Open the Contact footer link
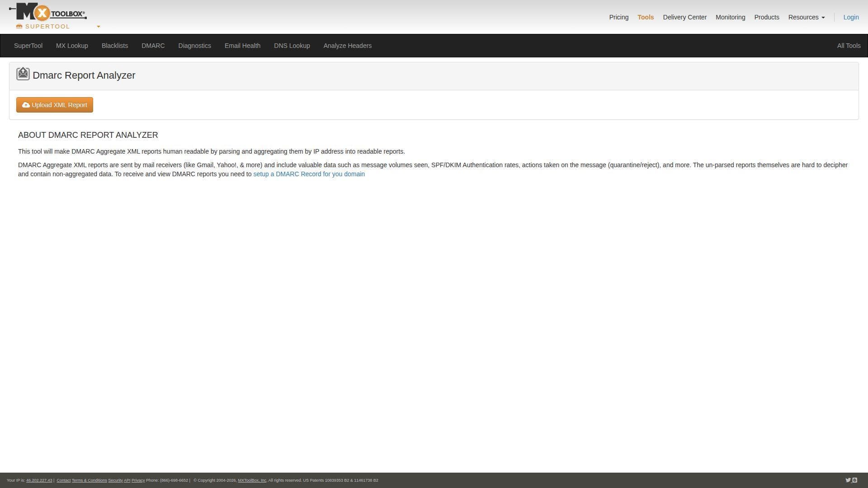Viewport: 868px width, 488px height. click(x=63, y=480)
